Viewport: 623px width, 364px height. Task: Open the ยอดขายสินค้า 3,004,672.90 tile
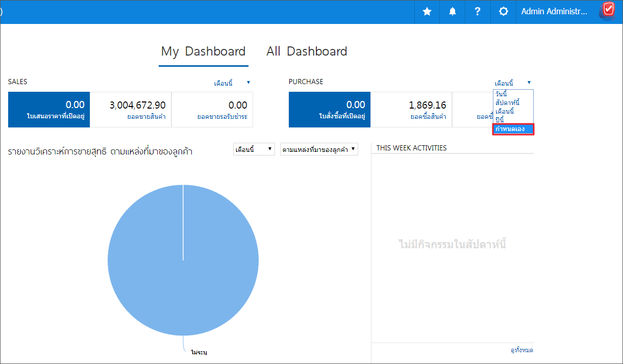[131, 110]
